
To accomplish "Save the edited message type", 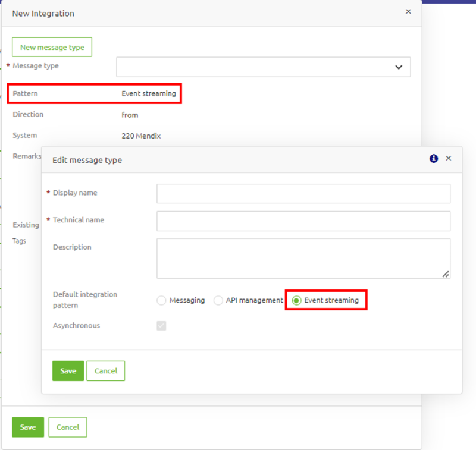I will [68, 370].
